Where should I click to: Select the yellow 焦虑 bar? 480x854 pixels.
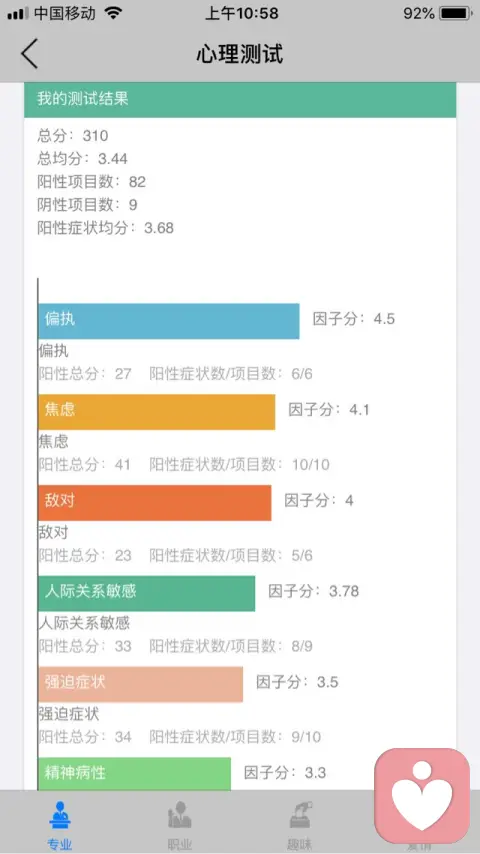click(157, 412)
